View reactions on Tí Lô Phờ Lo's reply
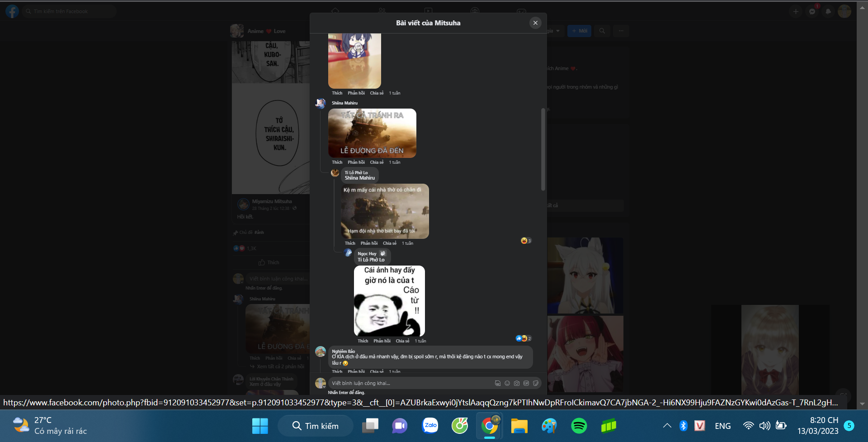This screenshot has height=442, width=868. 526,241
